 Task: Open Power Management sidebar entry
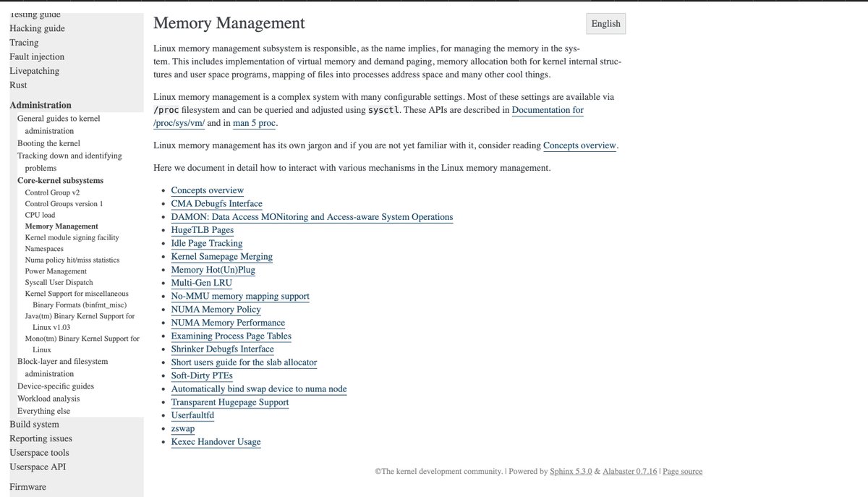tap(56, 271)
